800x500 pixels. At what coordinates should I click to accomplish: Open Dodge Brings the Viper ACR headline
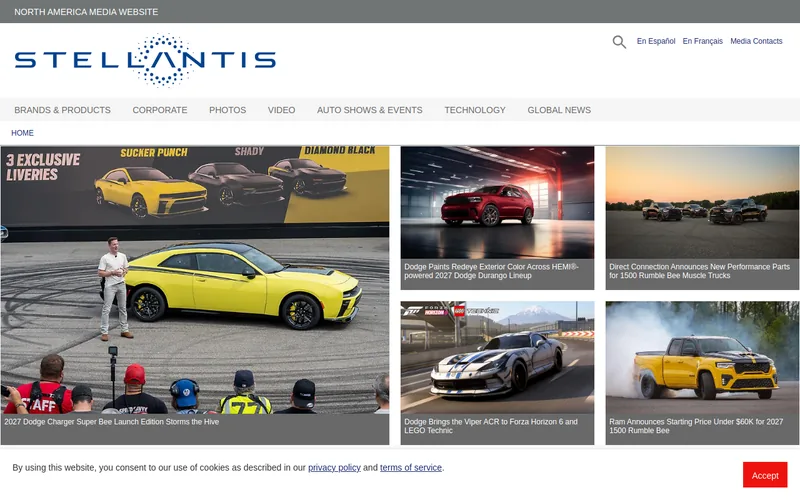point(491,426)
